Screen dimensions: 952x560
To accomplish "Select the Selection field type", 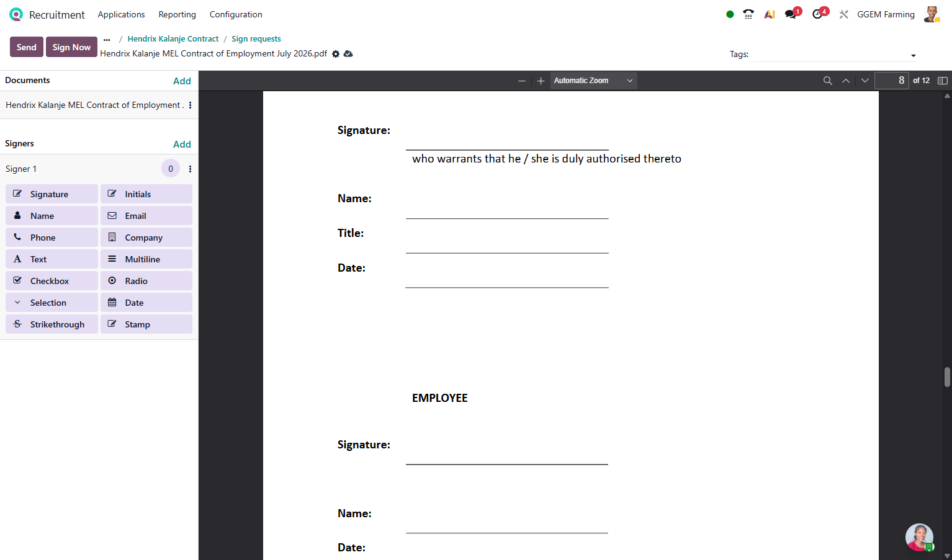I will pyautogui.click(x=52, y=303).
